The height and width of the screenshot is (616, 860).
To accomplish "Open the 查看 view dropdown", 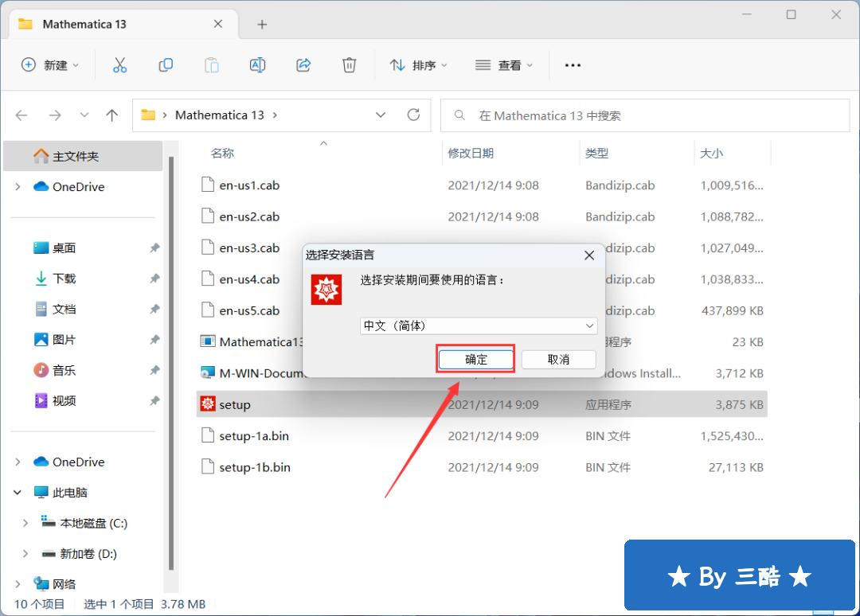I will coord(504,65).
